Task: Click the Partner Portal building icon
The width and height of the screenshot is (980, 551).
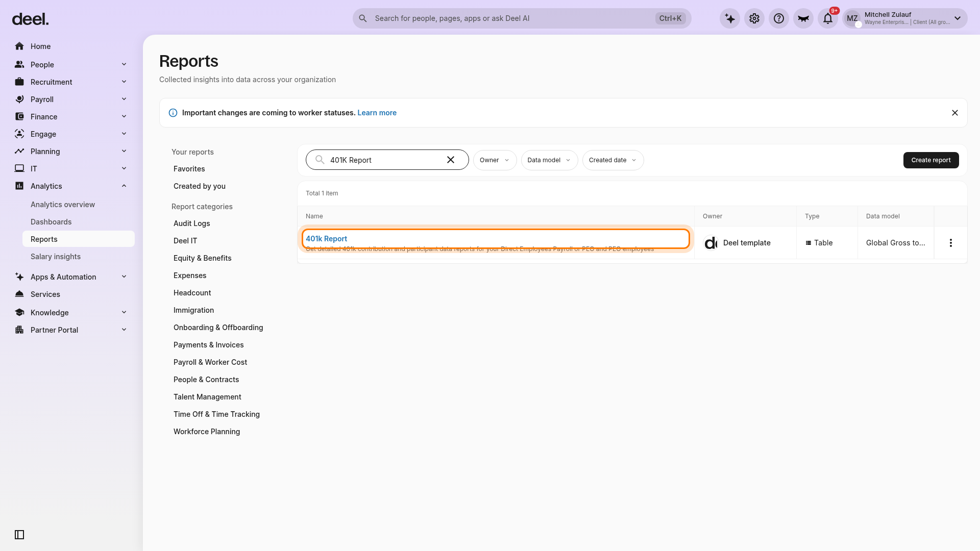Action: coord(19,330)
